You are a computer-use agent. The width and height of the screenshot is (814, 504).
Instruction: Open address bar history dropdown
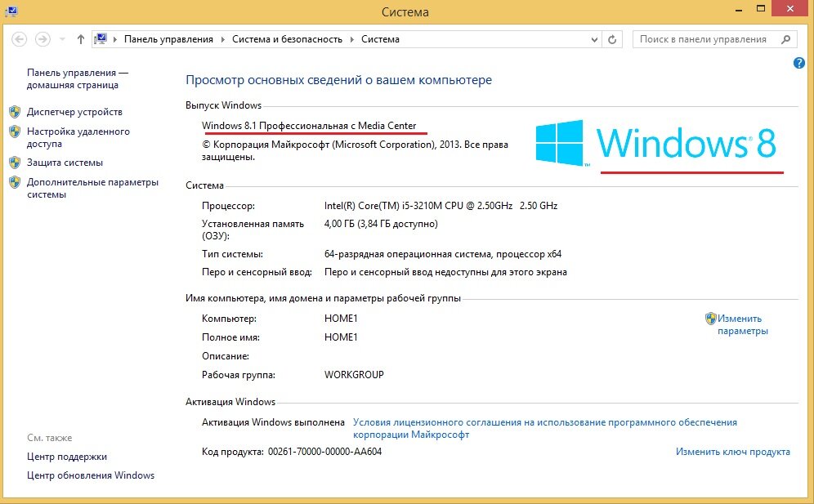click(x=594, y=39)
